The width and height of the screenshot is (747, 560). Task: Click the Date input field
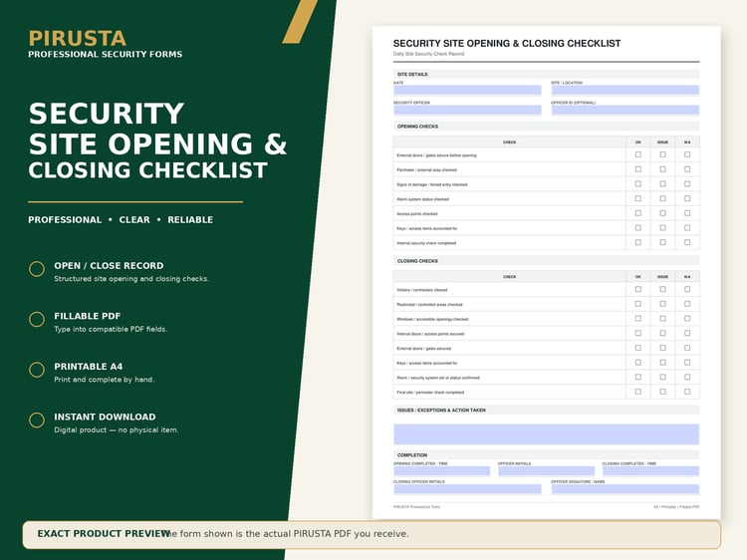tap(467, 90)
